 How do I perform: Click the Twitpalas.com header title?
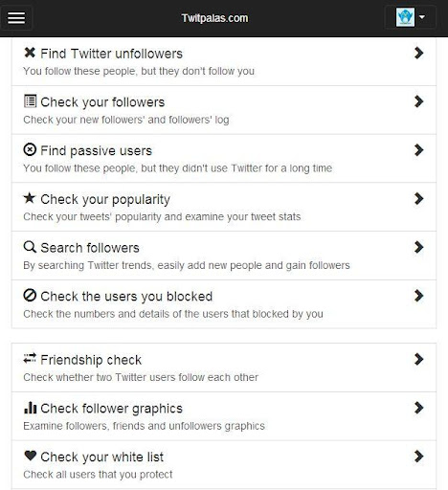point(214,18)
